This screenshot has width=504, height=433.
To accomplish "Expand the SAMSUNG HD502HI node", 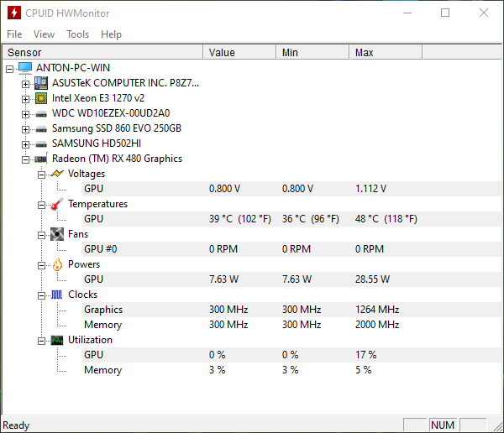I will [x=25, y=144].
